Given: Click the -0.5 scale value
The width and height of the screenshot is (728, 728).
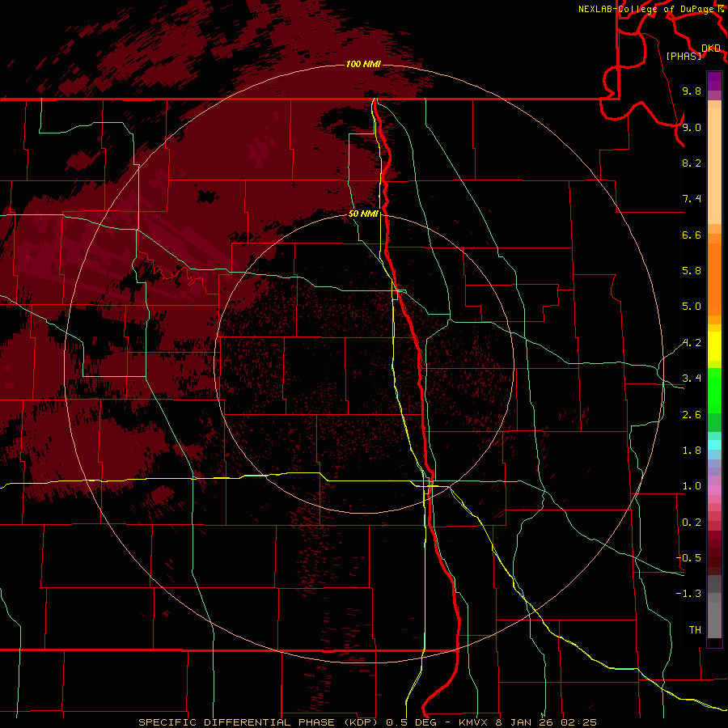Looking at the screenshot, I should [x=688, y=558].
